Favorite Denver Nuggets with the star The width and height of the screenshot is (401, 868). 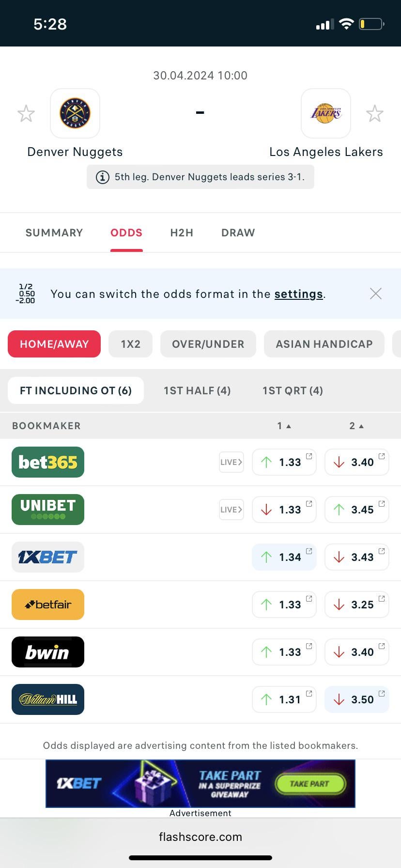point(26,114)
